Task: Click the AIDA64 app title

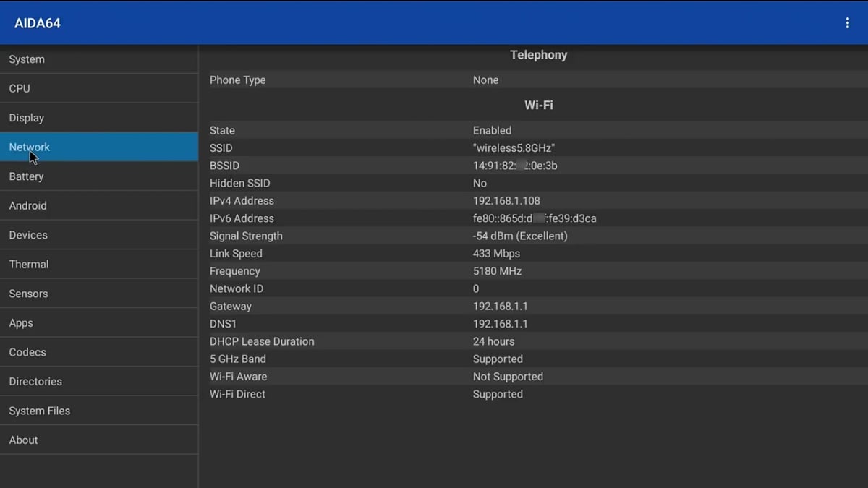Action: pyautogui.click(x=38, y=23)
